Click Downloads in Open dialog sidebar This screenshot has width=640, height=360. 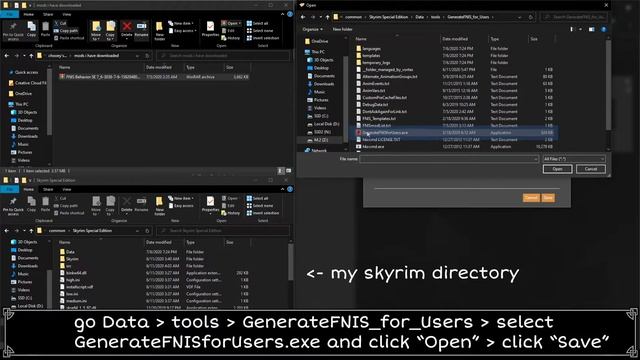click(x=321, y=84)
